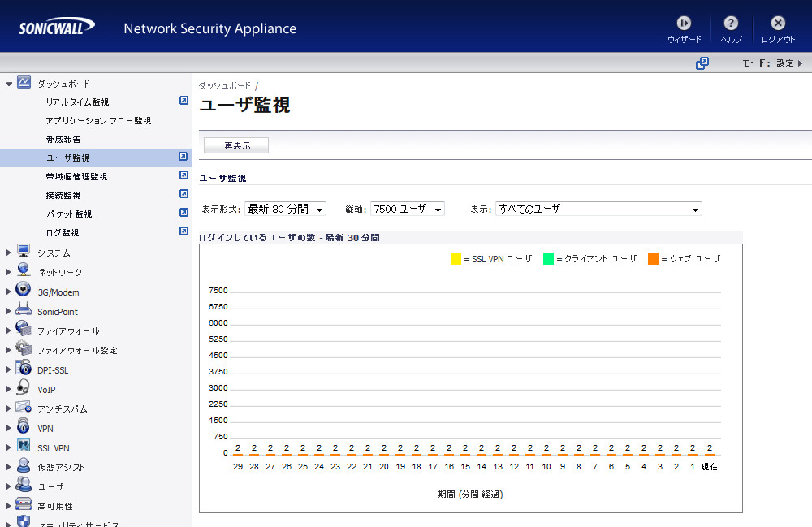Pop out パケット監視 page icon
Image resolution: width=812 pixels, height=527 pixels.
[x=184, y=212]
